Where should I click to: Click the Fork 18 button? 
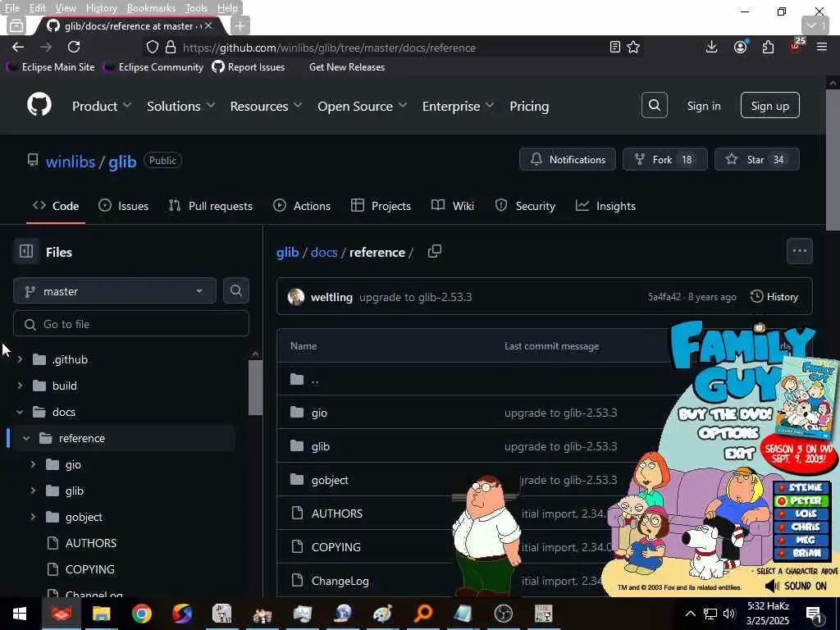point(664,159)
